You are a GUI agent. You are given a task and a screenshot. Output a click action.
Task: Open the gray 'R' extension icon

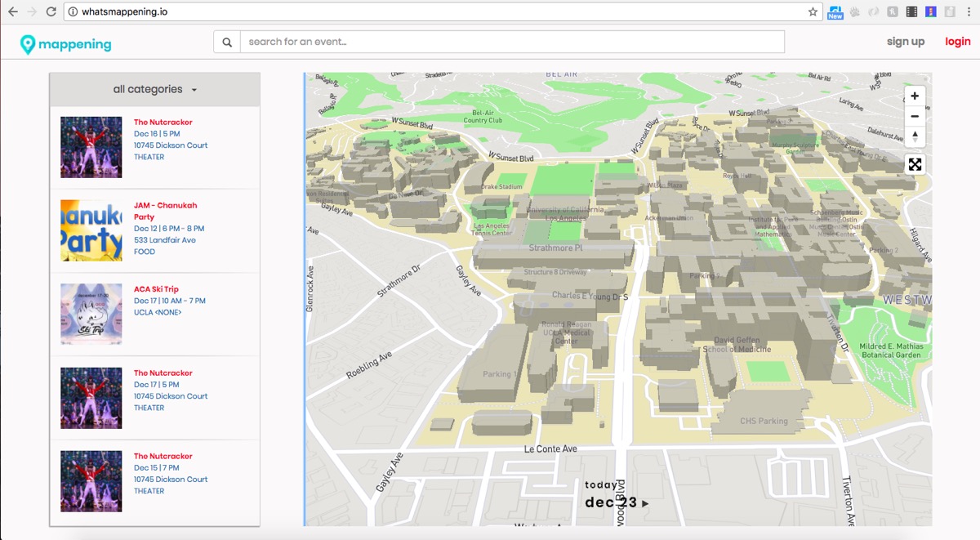point(893,12)
